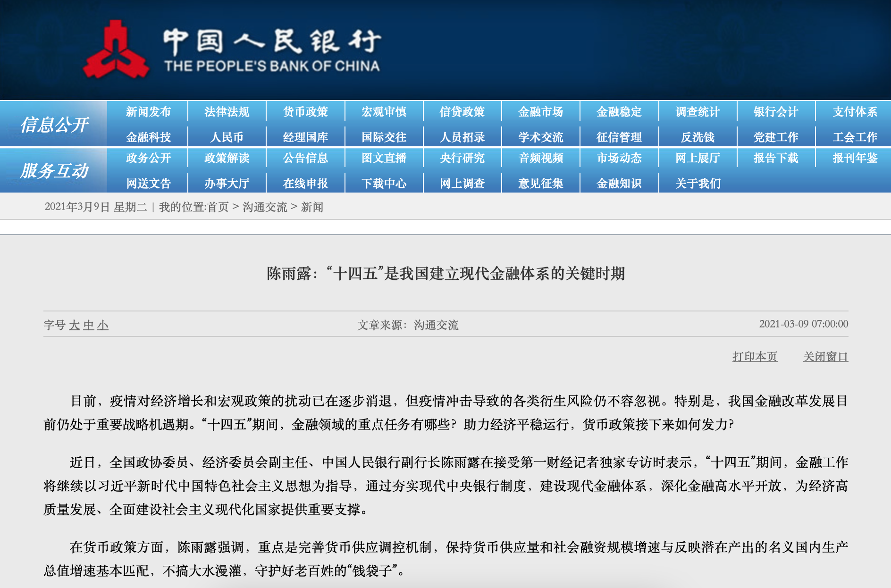The width and height of the screenshot is (891, 588).
Task: Open 报告下载 in the service menu
Action: click(776, 158)
